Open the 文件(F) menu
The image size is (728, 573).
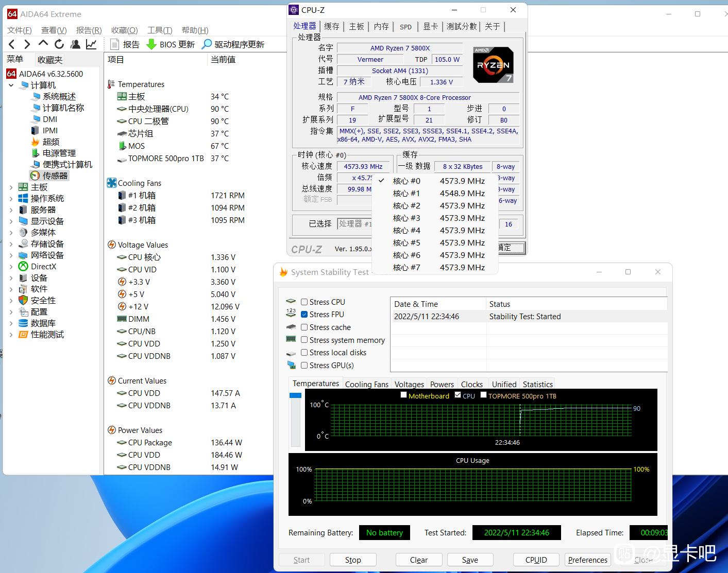click(x=20, y=30)
